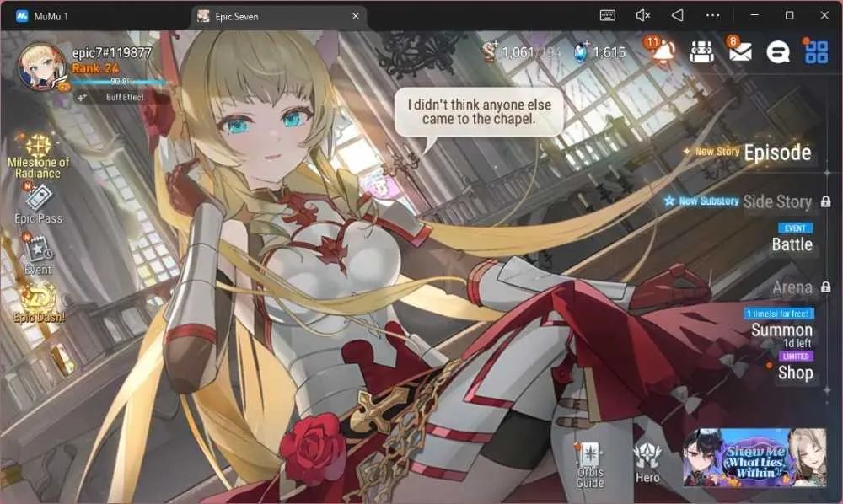Open Milestone of Radiance event icon

pos(38,157)
